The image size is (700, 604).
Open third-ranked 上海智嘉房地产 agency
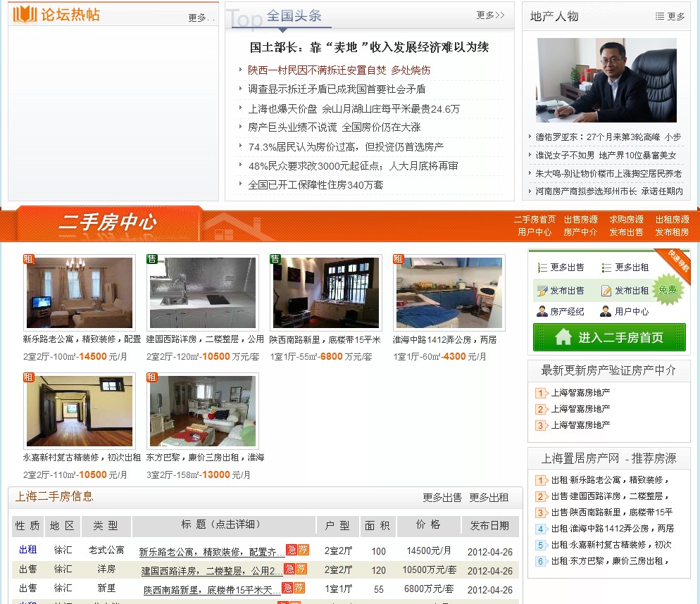(x=580, y=425)
